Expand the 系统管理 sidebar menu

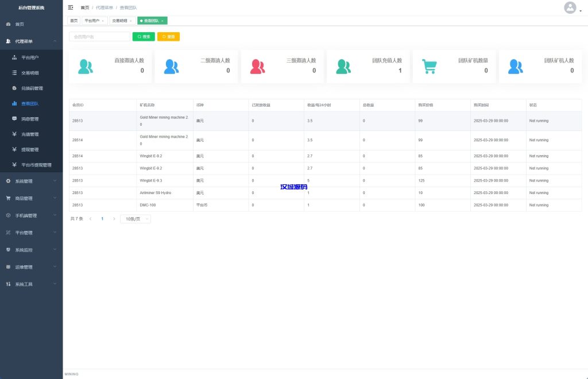[31, 181]
